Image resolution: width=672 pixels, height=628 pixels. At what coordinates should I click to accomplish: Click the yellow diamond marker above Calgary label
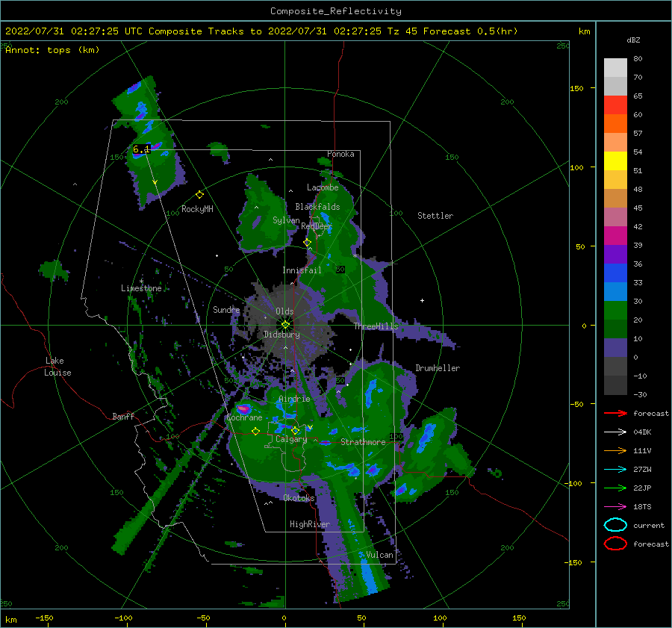[295, 430]
